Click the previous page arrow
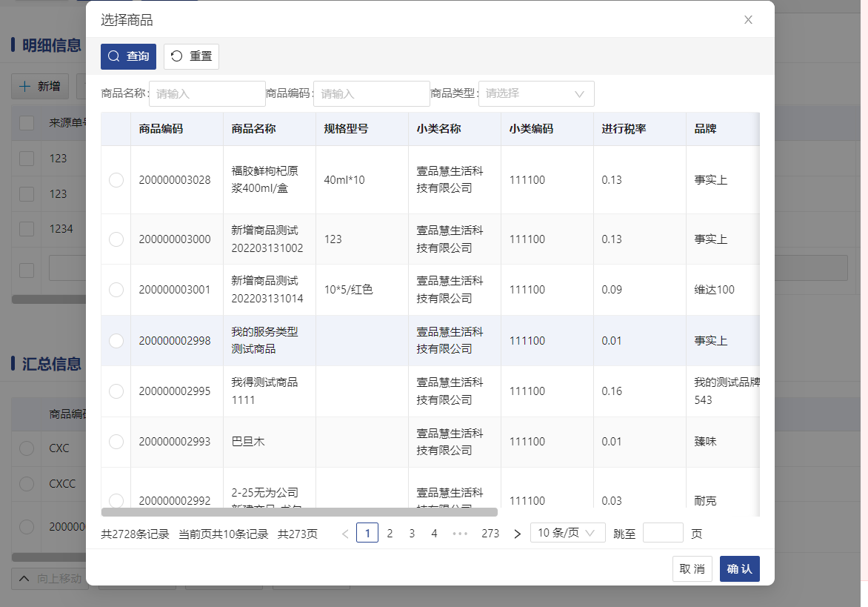 click(345, 534)
